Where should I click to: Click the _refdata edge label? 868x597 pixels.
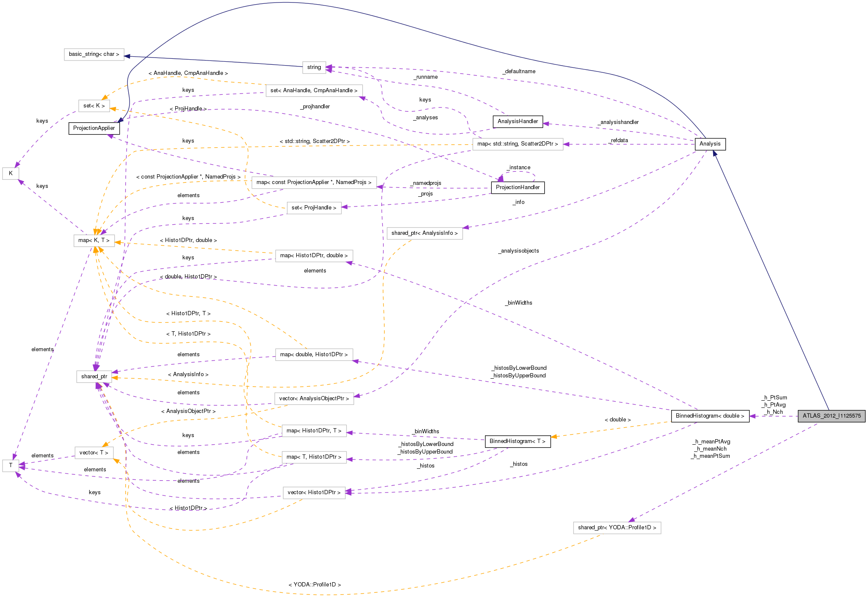pyautogui.click(x=618, y=140)
